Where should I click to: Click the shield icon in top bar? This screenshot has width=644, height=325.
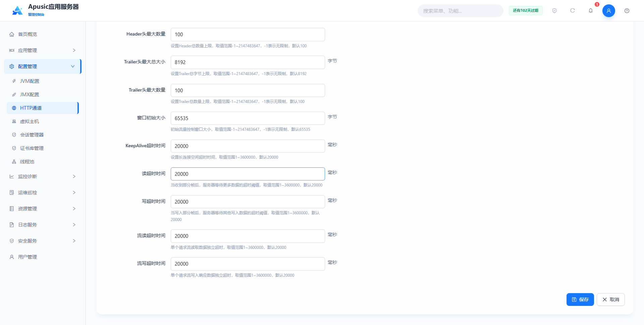click(x=554, y=11)
